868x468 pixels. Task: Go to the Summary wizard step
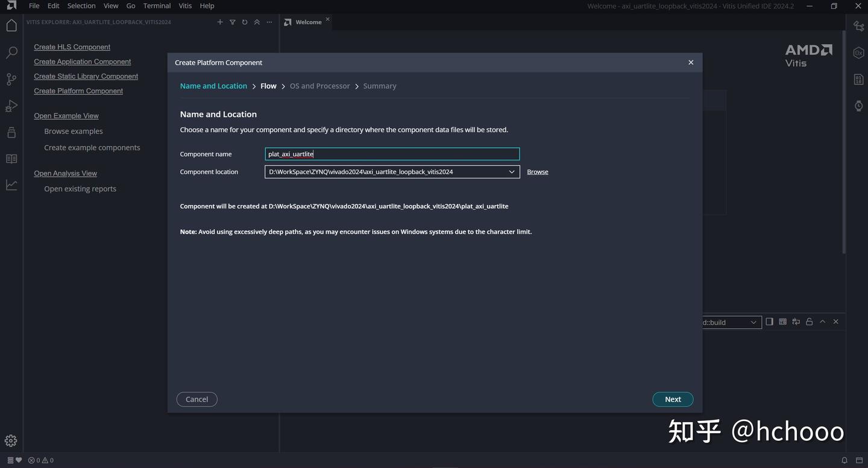tap(380, 86)
